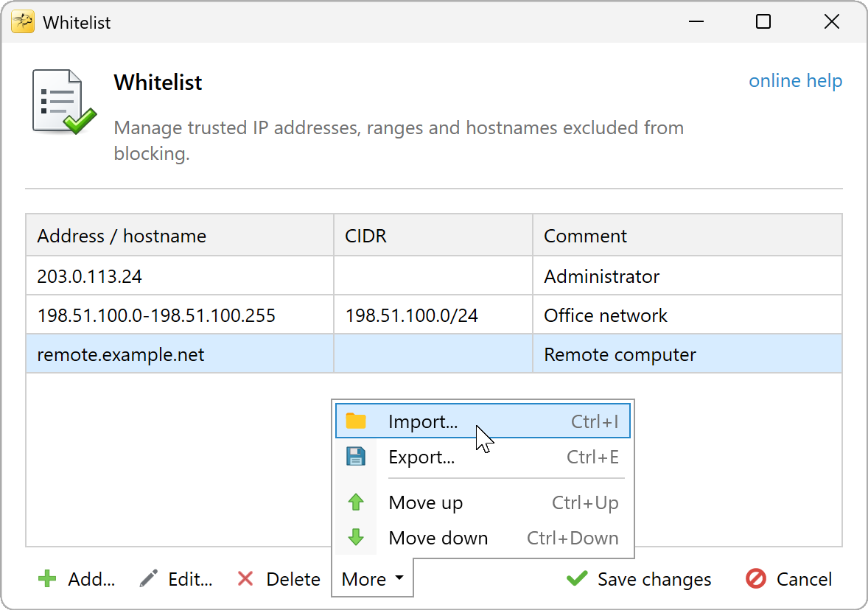The height and width of the screenshot is (610, 868).
Task: Select the 203.0.113.24 address cell
Action: click(179, 276)
